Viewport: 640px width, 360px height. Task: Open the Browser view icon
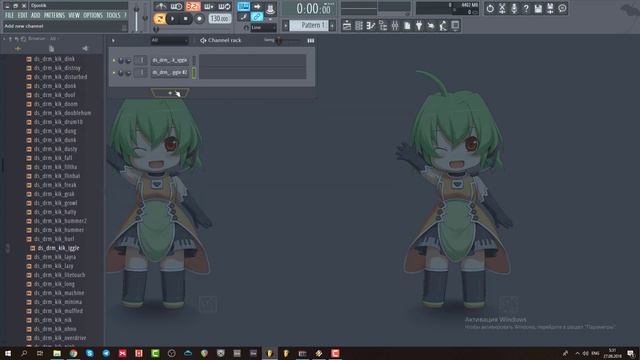click(x=383, y=26)
